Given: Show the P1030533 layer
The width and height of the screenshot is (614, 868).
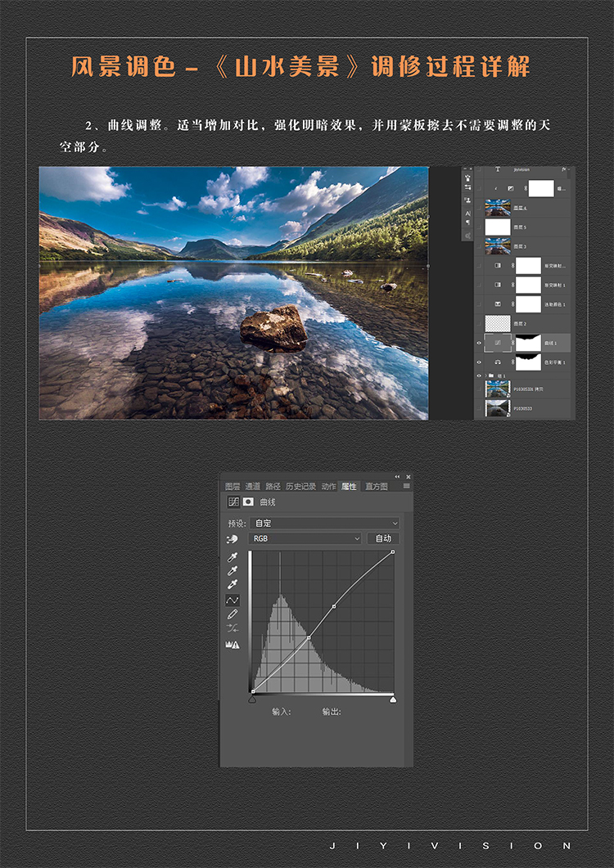Looking at the screenshot, I should pyautogui.click(x=480, y=408).
